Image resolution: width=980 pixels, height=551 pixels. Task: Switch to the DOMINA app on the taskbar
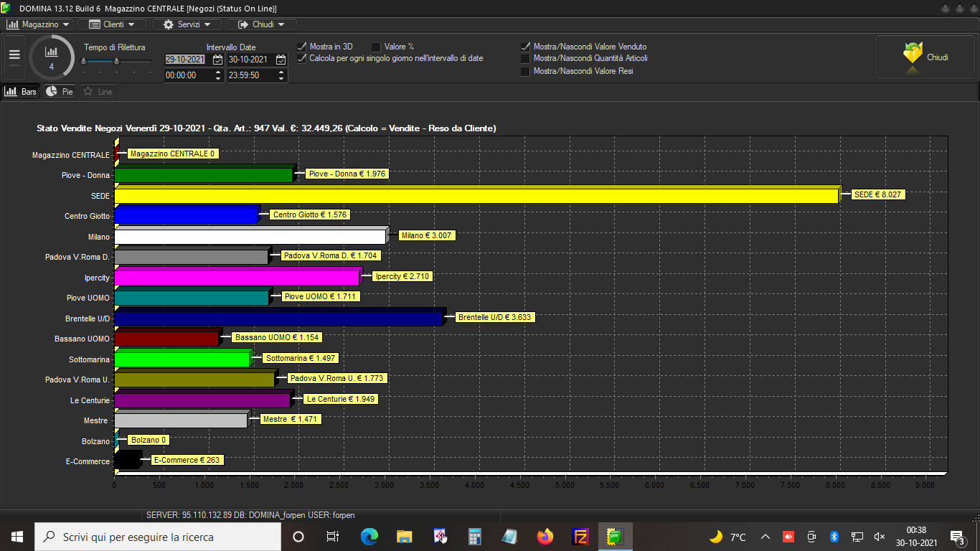coord(616,537)
